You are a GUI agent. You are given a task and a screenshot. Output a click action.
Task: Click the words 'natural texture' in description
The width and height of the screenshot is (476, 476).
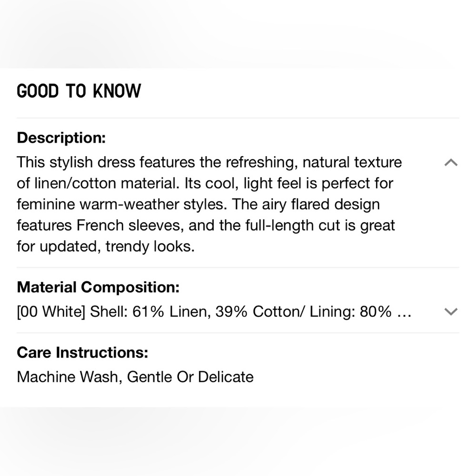coord(352,162)
